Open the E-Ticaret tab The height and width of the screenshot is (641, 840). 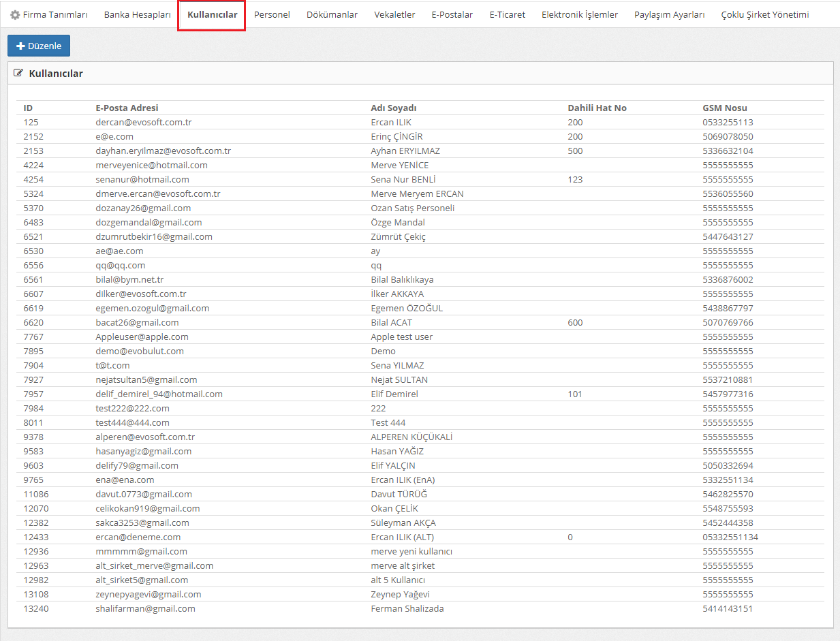[507, 14]
